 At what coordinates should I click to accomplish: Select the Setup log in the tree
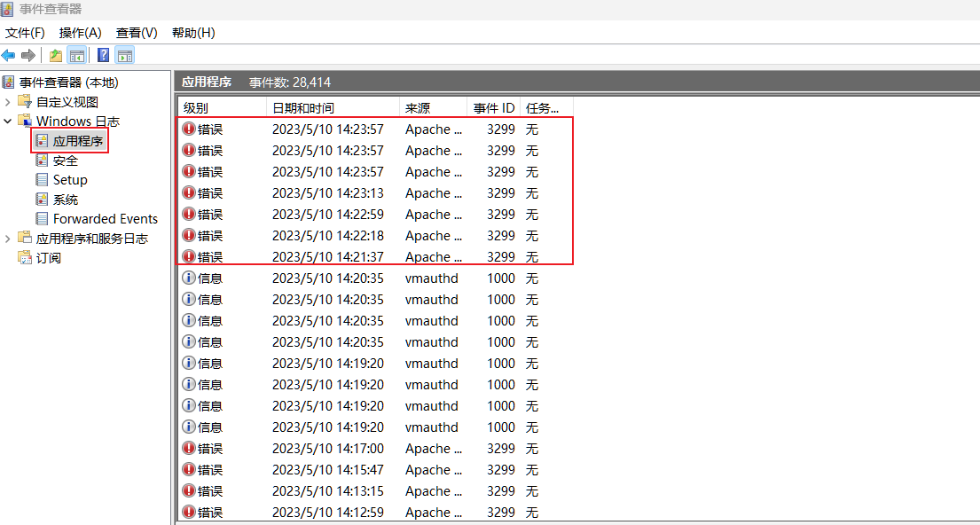coord(70,179)
